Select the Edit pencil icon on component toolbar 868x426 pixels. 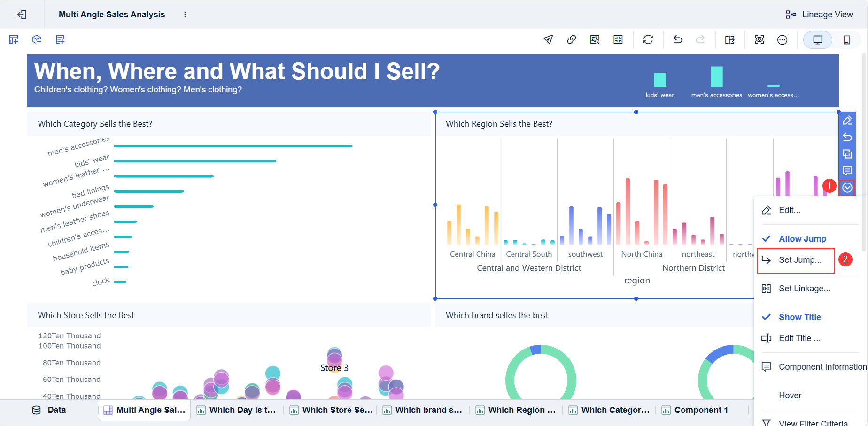pyautogui.click(x=847, y=120)
